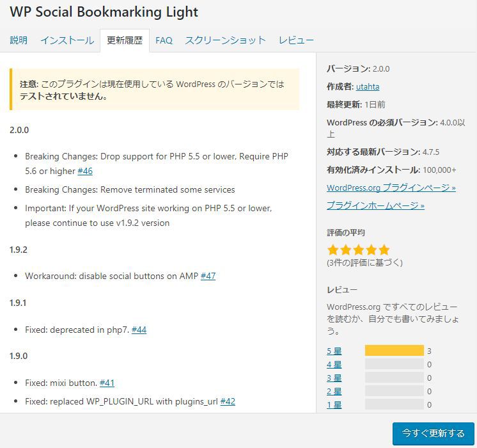
Task: Open the 5 星 reviews link
Action: pyautogui.click(x=334, y=351)
